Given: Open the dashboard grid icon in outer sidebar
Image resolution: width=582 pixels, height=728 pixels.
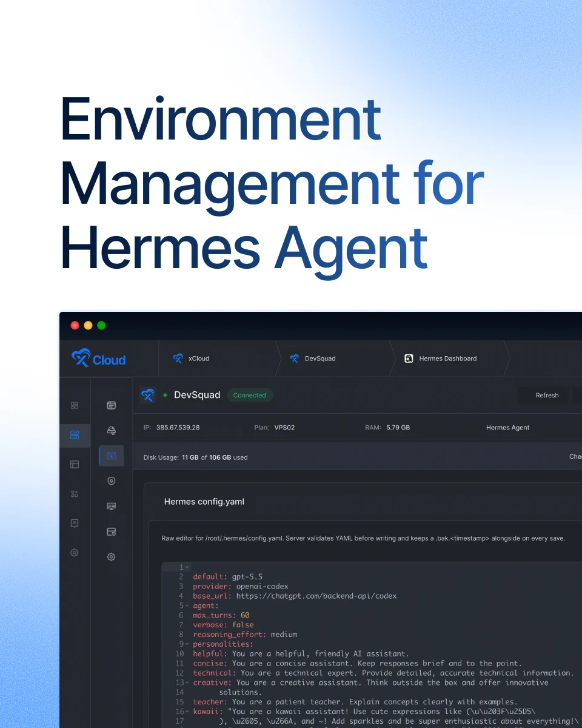Looking at the screenshot, I should click(x=75, y=405).
